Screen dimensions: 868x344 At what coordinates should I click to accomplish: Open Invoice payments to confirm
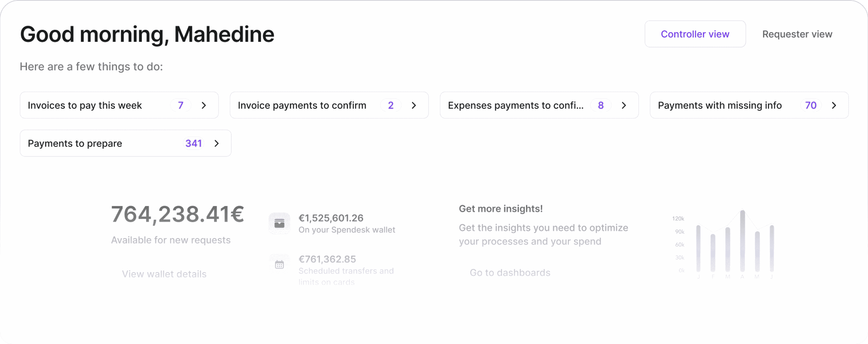coord(329,105)
